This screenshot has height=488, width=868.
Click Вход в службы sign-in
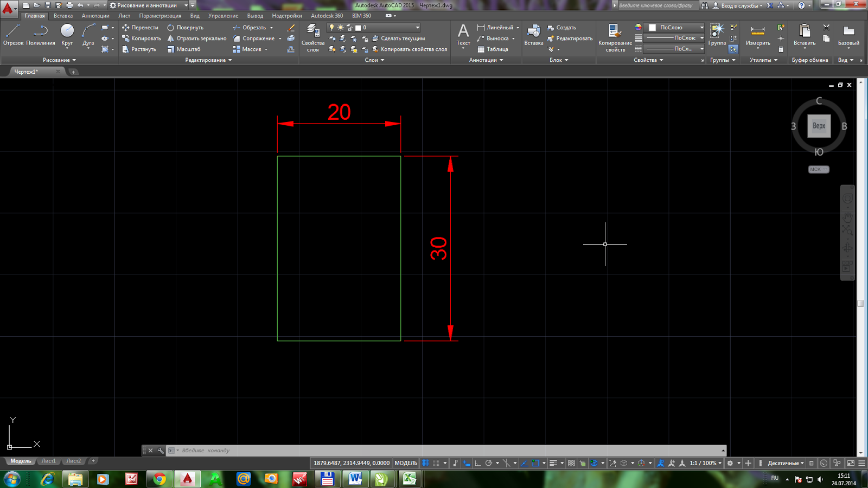pyautogui.click(x=737, y=5)
